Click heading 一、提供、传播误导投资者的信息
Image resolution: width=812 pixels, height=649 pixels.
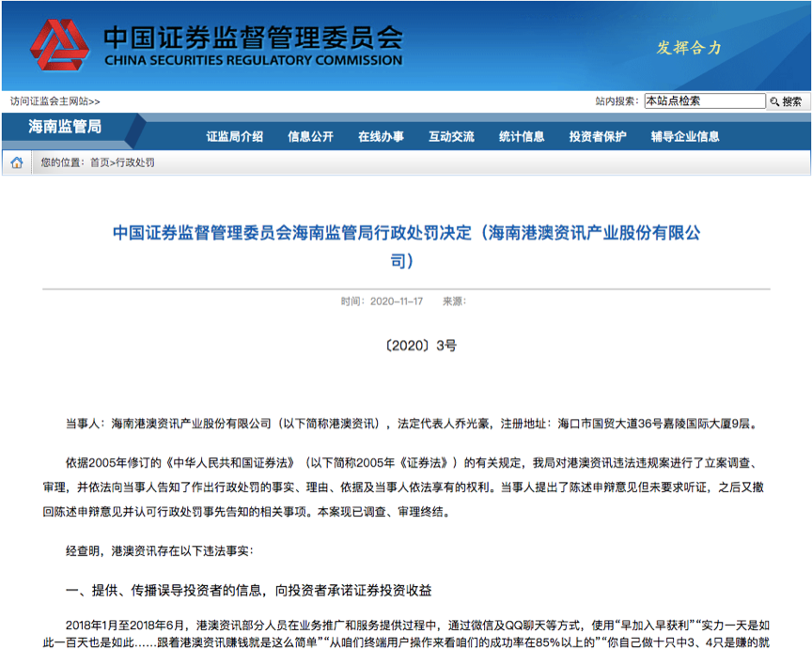coord(248,591)
